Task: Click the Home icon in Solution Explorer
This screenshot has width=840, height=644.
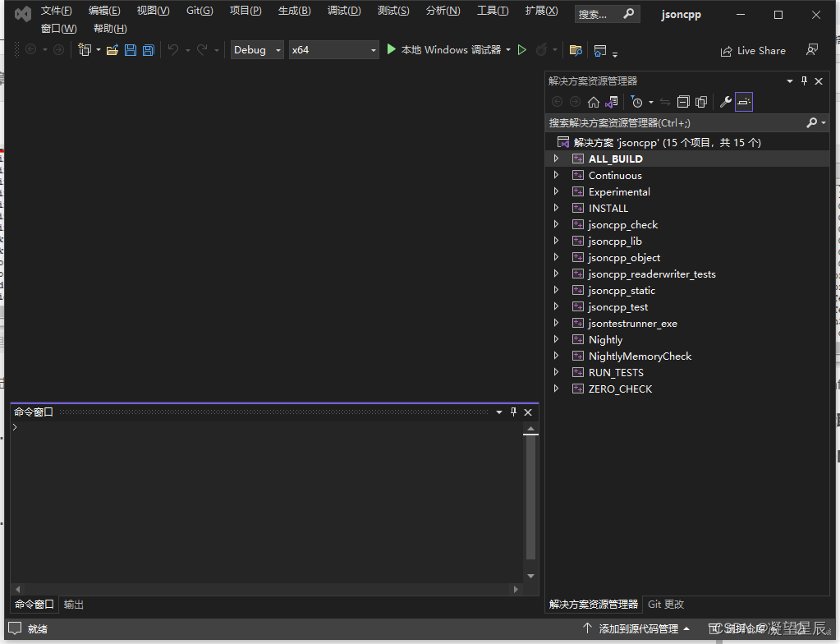Action: [594, 102]
